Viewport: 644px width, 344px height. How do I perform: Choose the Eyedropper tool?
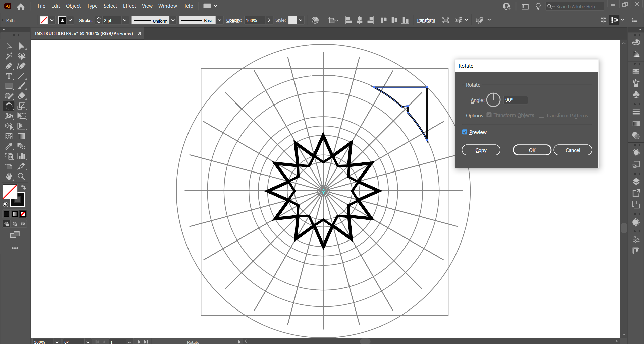(x=9, y=146)
